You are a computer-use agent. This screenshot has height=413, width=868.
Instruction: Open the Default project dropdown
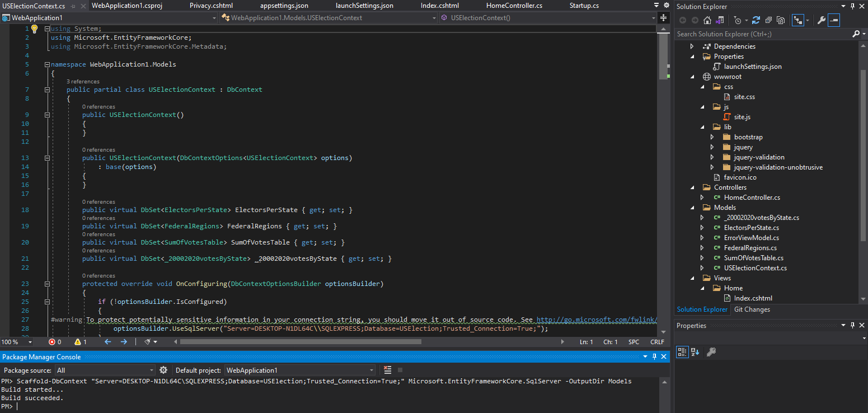pyautogui.click(x=371, y=370)
